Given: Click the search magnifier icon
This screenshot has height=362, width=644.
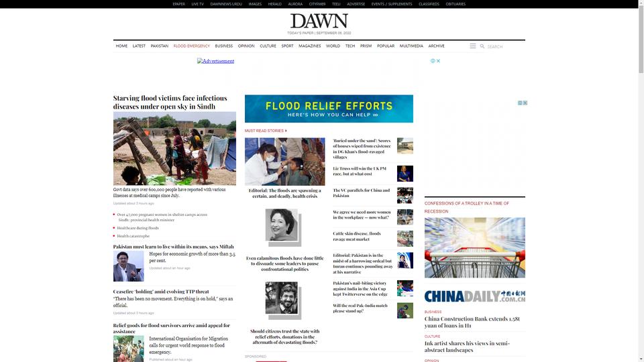Looking at the screenshot, I should (482, 46).
